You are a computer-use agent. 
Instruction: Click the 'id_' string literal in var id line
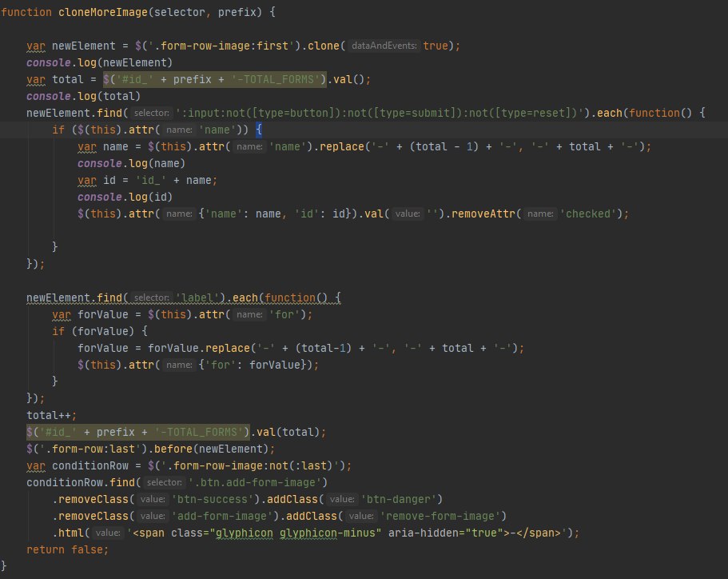tap(150, 180)
